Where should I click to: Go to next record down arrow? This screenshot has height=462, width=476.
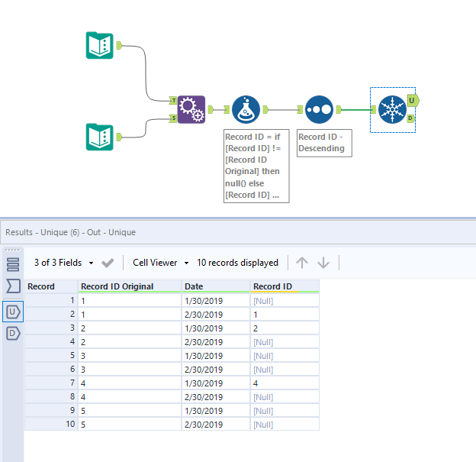(323, 263)
